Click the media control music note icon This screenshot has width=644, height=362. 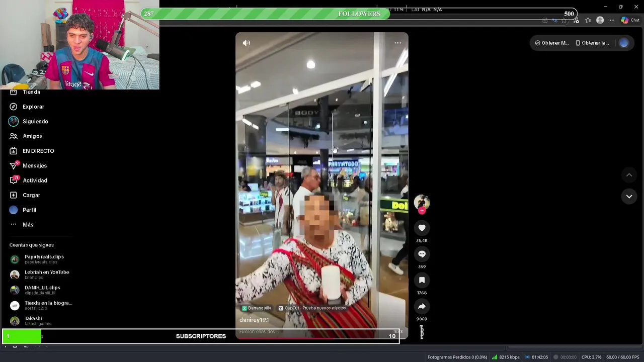pos(576,20)
